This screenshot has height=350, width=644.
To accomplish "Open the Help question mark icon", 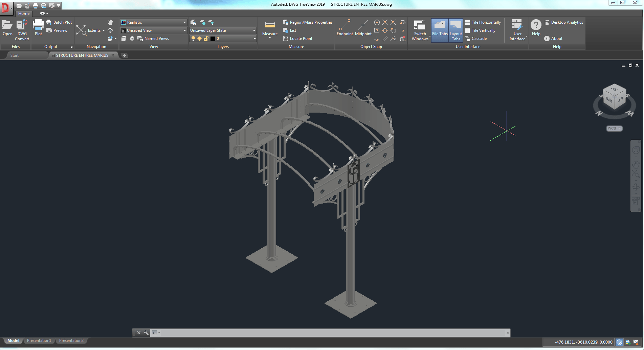I will coord(536,25).
